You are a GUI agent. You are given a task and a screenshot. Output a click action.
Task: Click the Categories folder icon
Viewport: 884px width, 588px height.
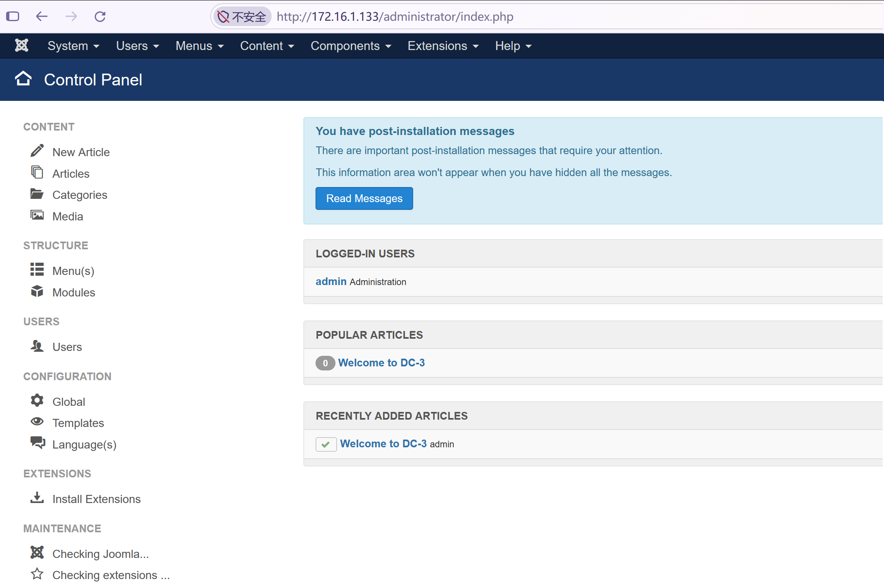tap(37, 194)
